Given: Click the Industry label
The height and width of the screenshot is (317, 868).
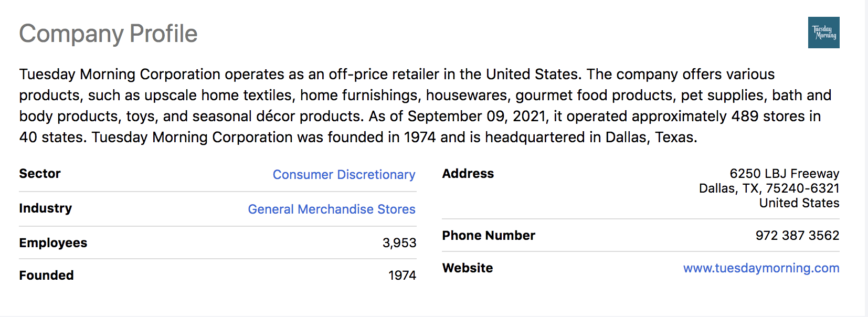Looking at the screenshot, I should coord(46,208).
